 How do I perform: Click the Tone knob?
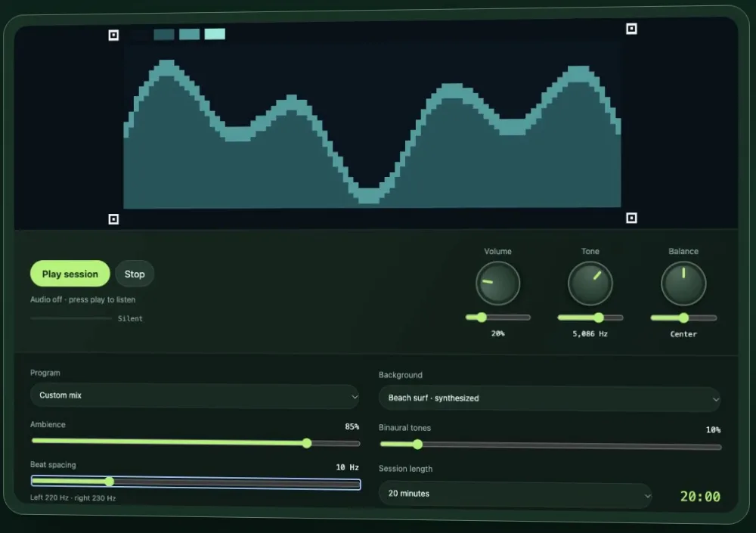click(590, 284)
